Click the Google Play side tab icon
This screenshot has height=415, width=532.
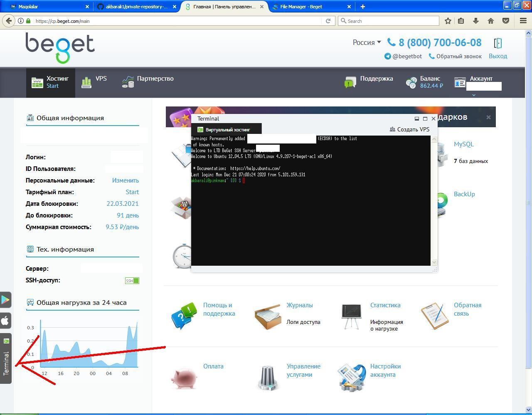click(x=5, y=300)
